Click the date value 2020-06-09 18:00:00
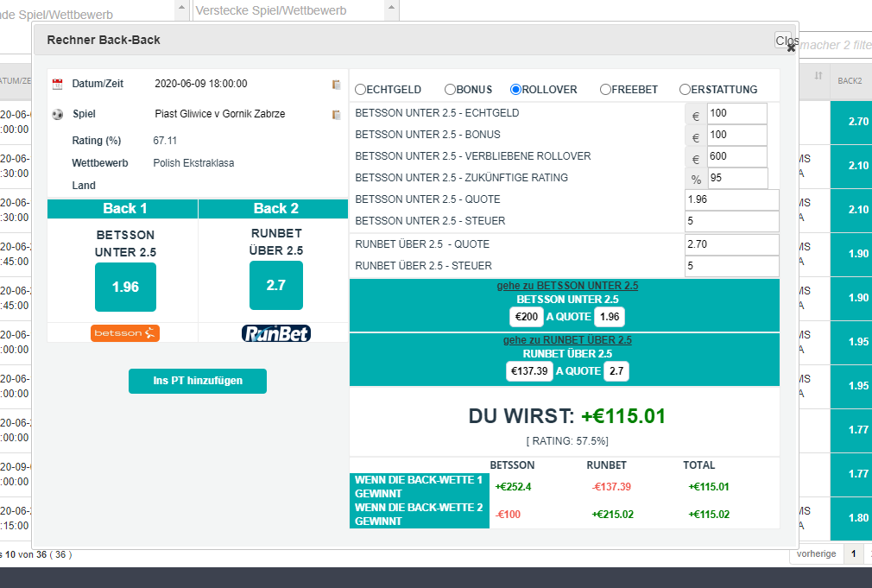Image resolution: width=872 pixels, height=588 pixels. coord(201,84)
